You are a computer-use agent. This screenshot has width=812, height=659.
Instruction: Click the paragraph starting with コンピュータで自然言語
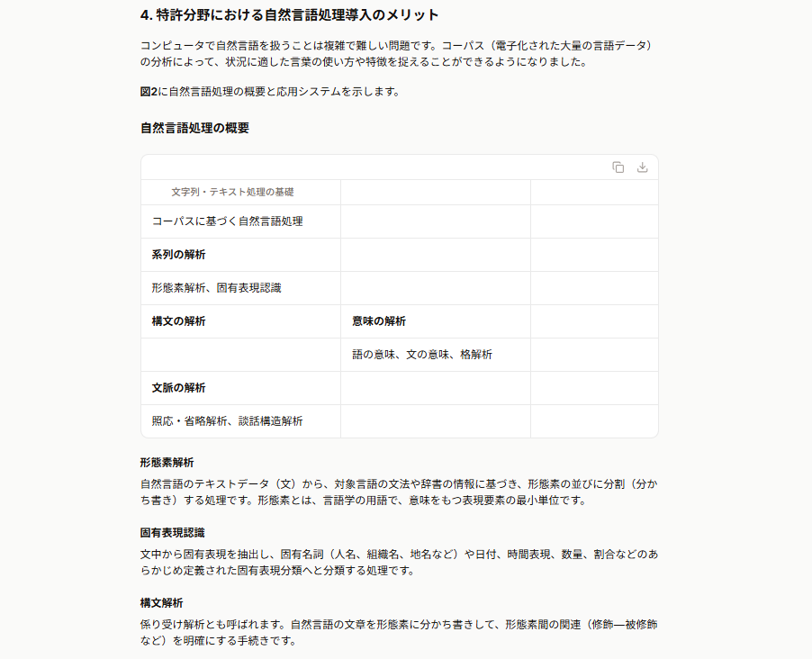click(398, 53)
